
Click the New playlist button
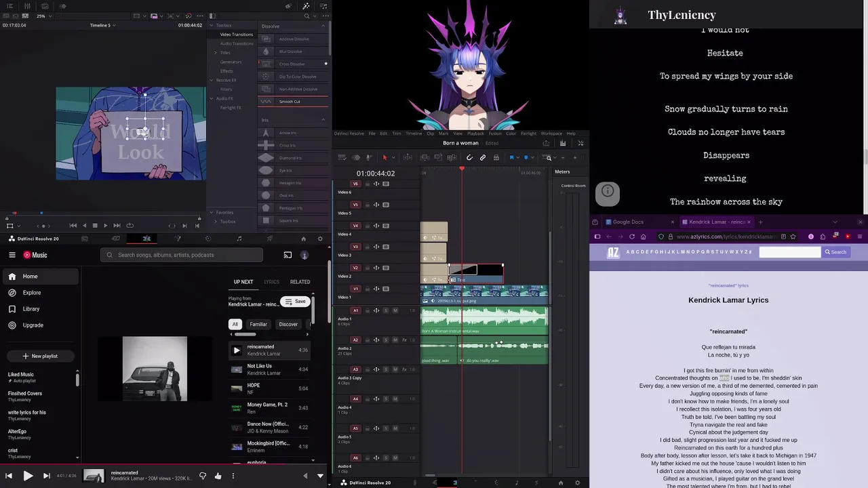[40, 356]
